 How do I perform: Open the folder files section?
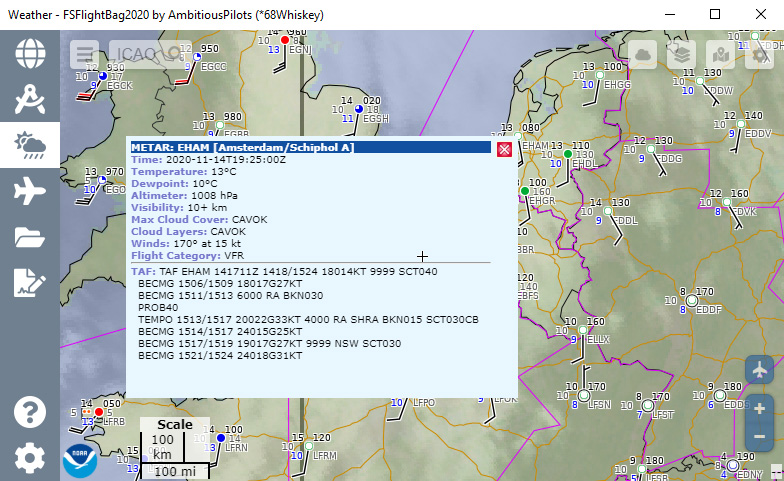coord(30,237)
